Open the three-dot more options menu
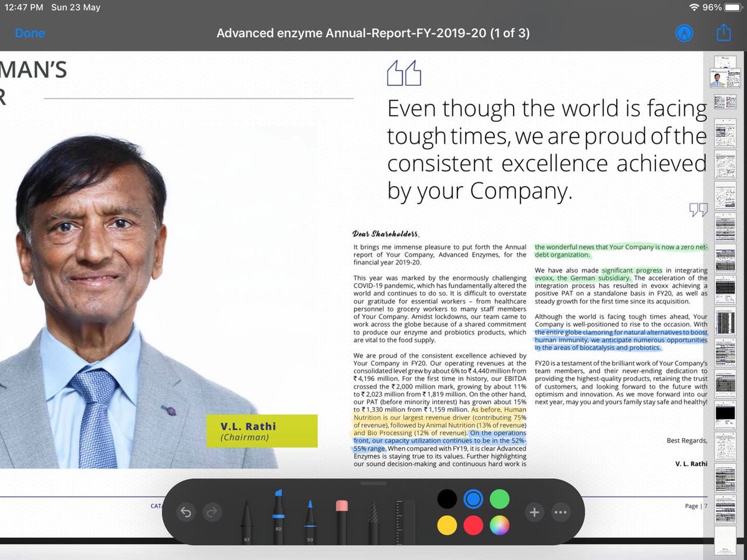This screenshot has width=747, height=560. (561, 512)
